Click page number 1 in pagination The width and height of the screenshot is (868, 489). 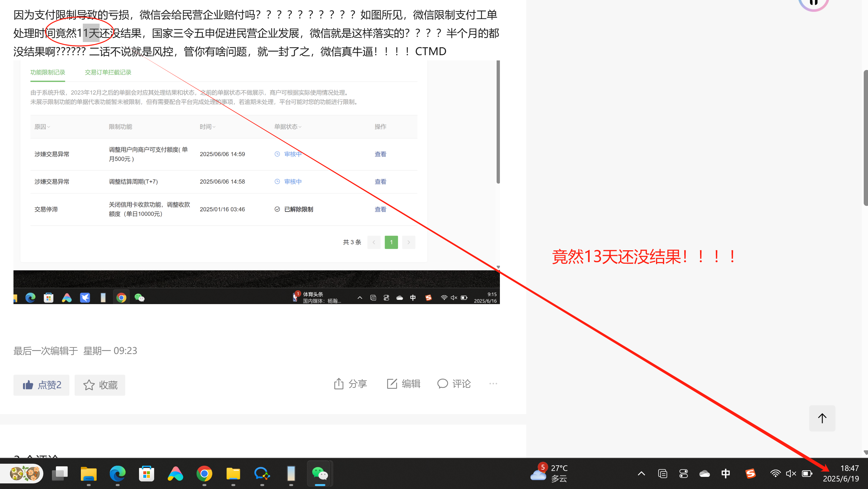point(391,242)
